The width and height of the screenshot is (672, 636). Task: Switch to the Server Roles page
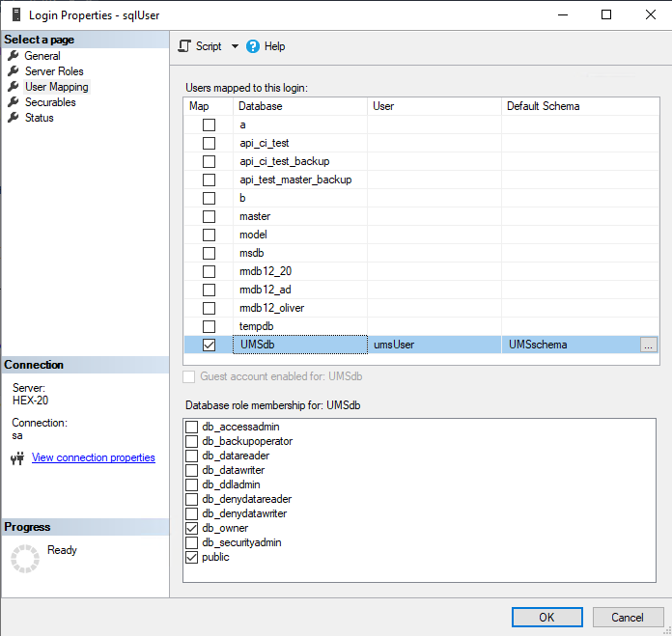tap(54, 71)
